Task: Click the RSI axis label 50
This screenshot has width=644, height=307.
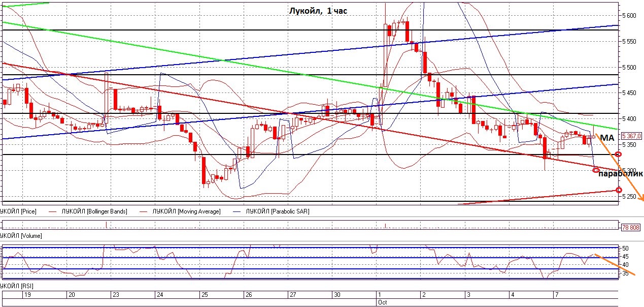Action: coord(626,249)
